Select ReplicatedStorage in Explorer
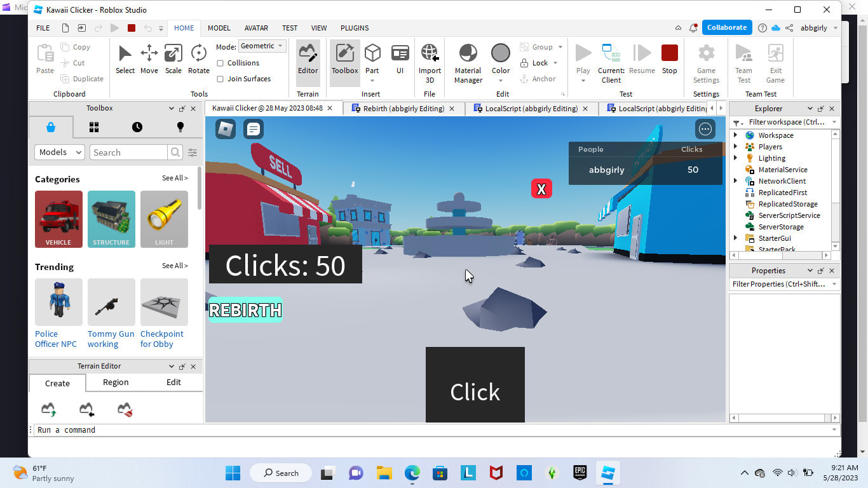The image size is (868, 488). click(x=788, y=204)
